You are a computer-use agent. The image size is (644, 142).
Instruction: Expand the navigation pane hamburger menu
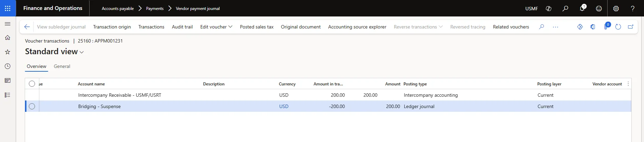pyautogui.click(x=8, y=24)
